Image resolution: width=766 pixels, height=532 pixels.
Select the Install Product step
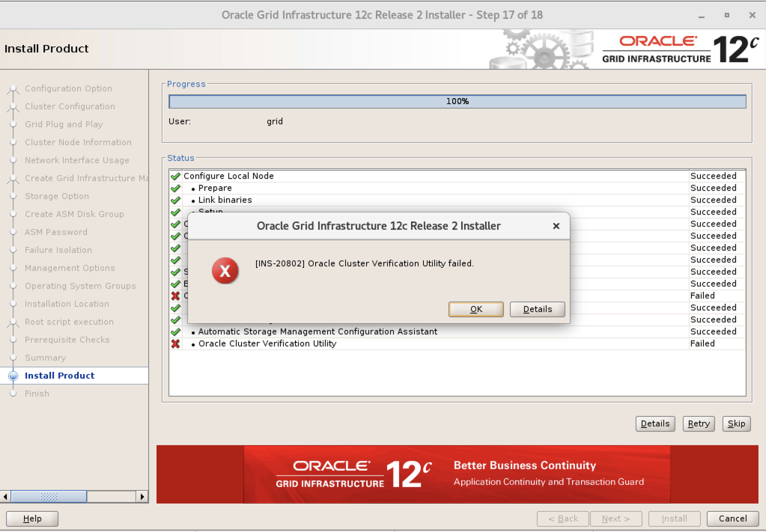coord(60,376)
